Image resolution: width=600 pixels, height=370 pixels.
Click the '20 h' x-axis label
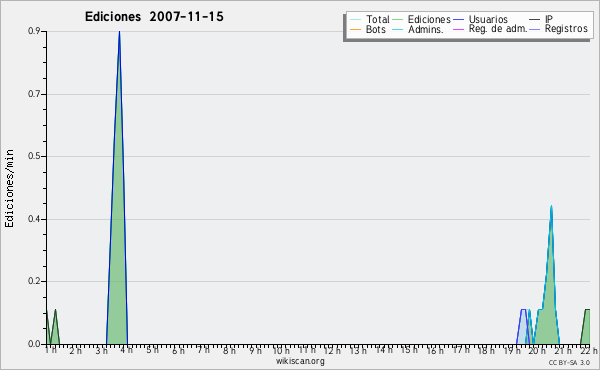coord(537,350)
